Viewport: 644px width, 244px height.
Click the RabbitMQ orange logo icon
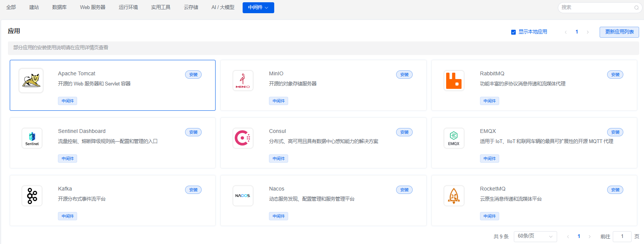pyautogui.click(x=454, y=81)
